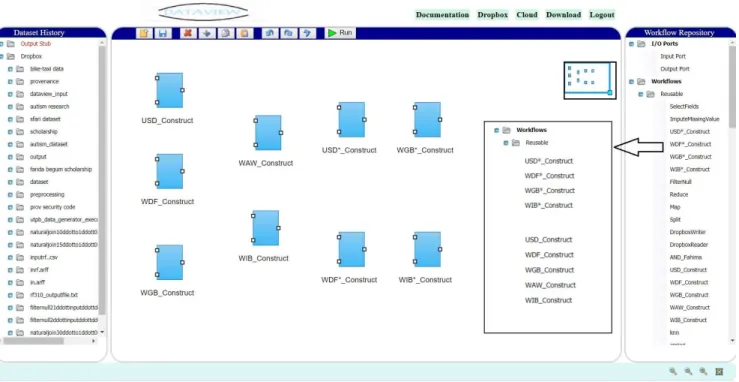Click the Dataset History scroll-down arrow

pyautogui.click(x=102, y=332)
